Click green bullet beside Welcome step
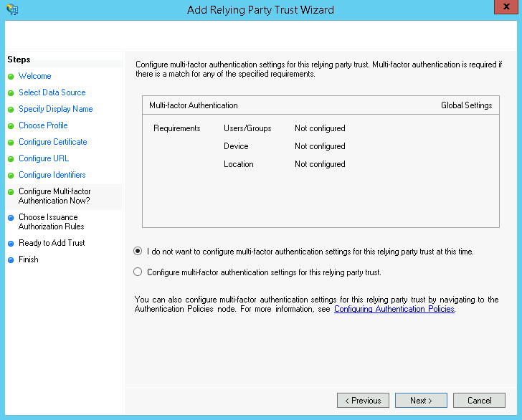 [x=11, y=77]
